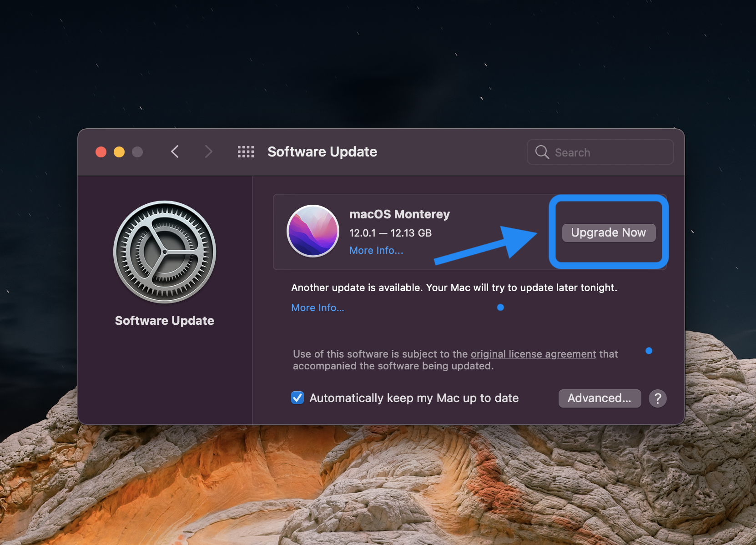
Task: Click the forward navigation chevron
Action: click(x=208, y=151)
